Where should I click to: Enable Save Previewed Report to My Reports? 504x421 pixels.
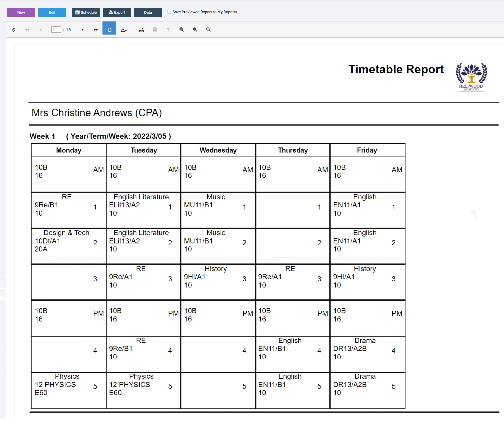(169, 12)
